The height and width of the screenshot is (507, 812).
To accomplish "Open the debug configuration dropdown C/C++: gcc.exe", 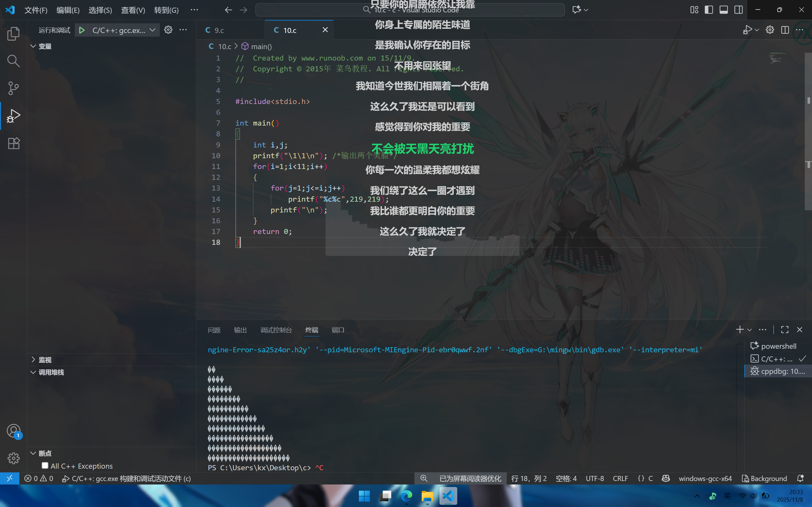I will (119, 30).
